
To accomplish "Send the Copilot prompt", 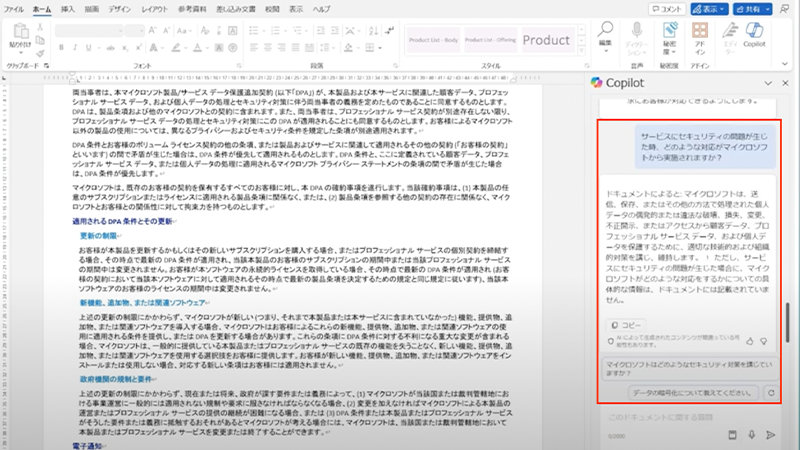I will tap(770, 434).
